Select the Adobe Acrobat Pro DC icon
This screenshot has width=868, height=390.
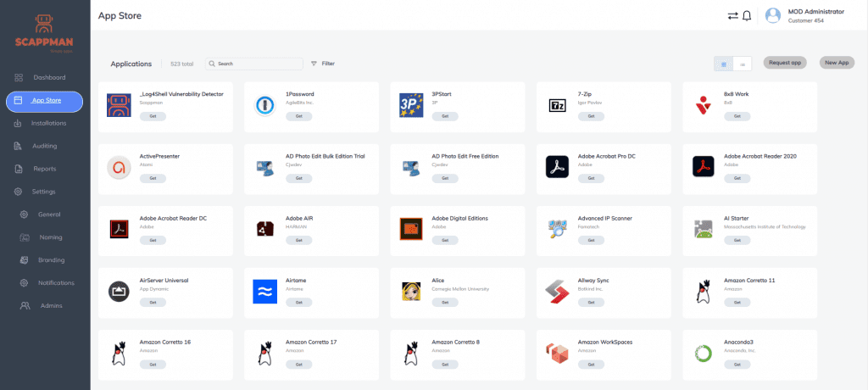pyautogui.click(x=558, y=167)
